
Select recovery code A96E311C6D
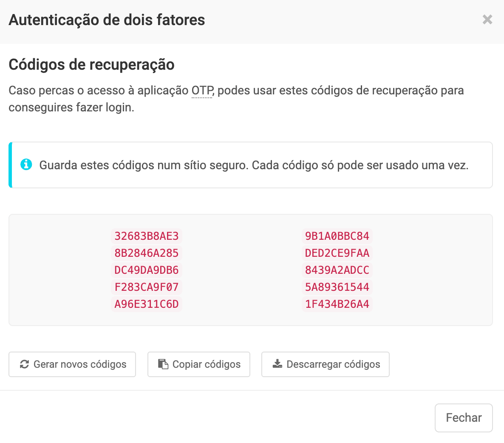[x=147, y=304]
